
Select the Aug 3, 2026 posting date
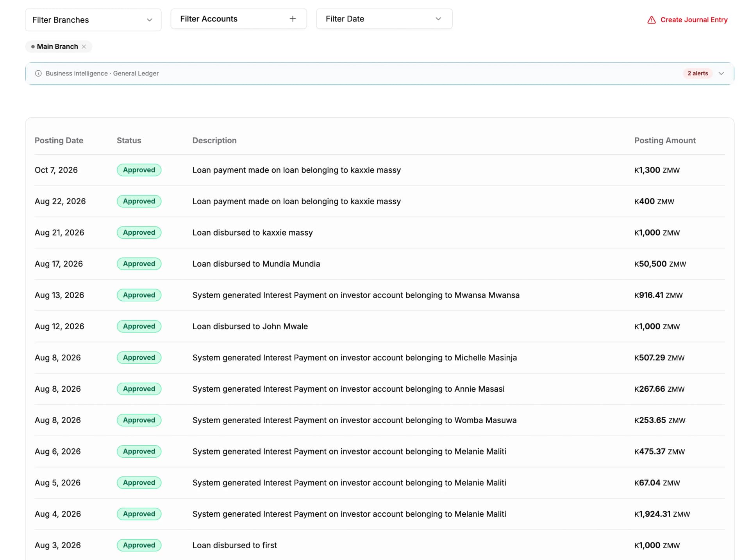58,545
